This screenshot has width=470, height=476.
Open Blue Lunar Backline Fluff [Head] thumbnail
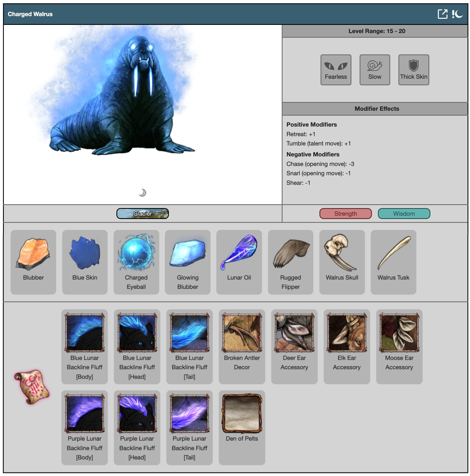pos(137,332)
